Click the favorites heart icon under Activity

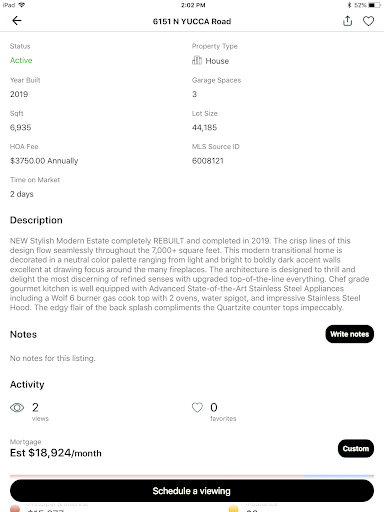click(x=197, y=407)
